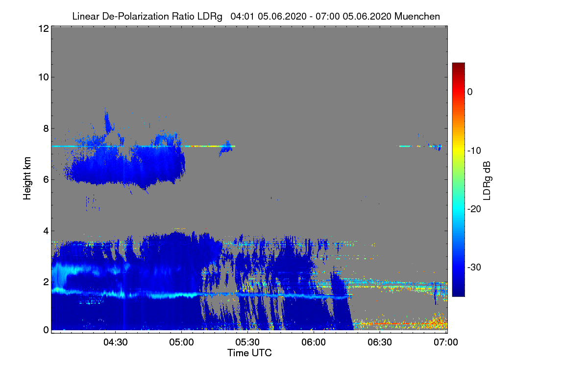
Task: Click the bright melting layer band near 1.5 km
Action: (201, 294)
